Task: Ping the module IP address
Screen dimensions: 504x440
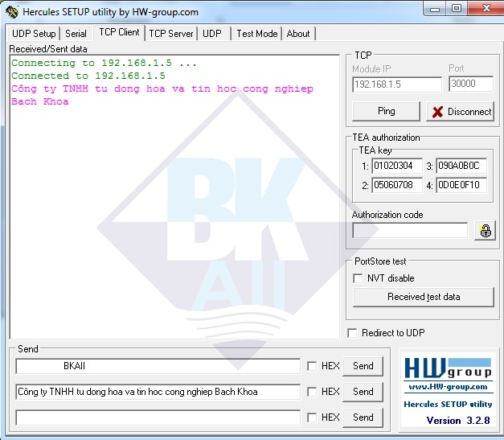Action: [386, 111]
